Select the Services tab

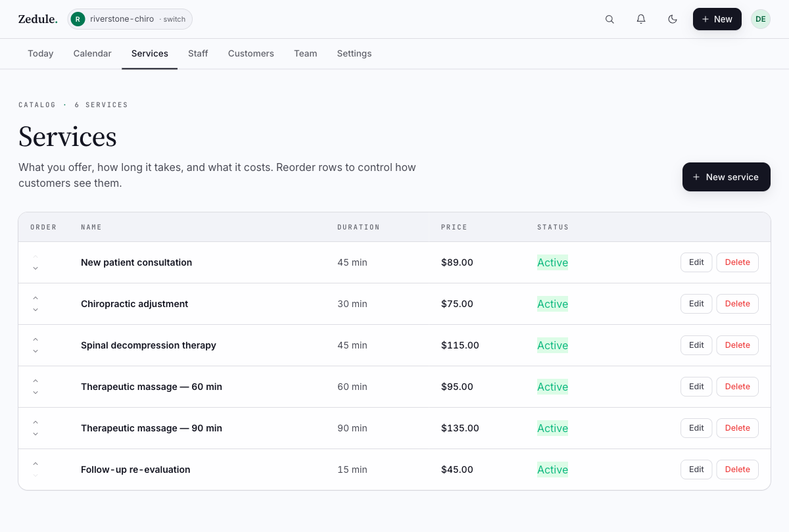click(150, 53)
